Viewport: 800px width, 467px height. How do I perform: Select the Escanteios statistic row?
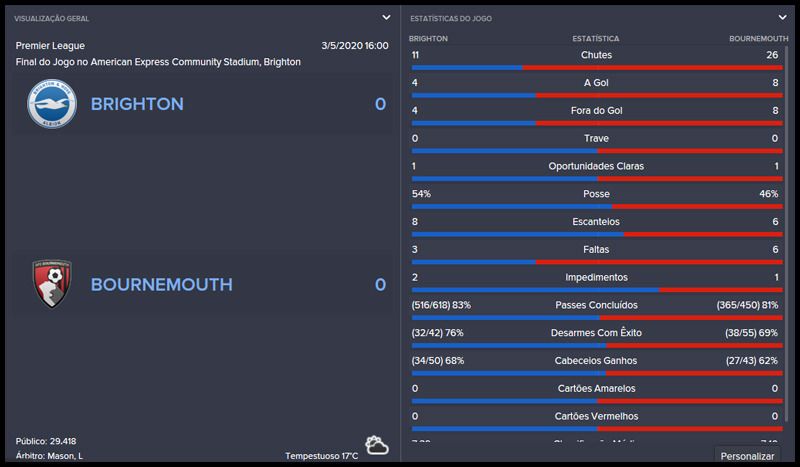[x=596, y=221]
